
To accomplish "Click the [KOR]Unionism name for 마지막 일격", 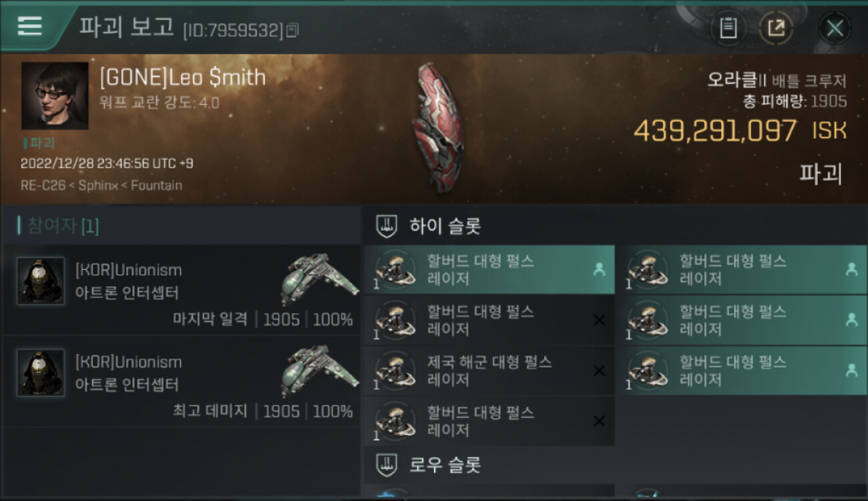I will click(128, 271).
